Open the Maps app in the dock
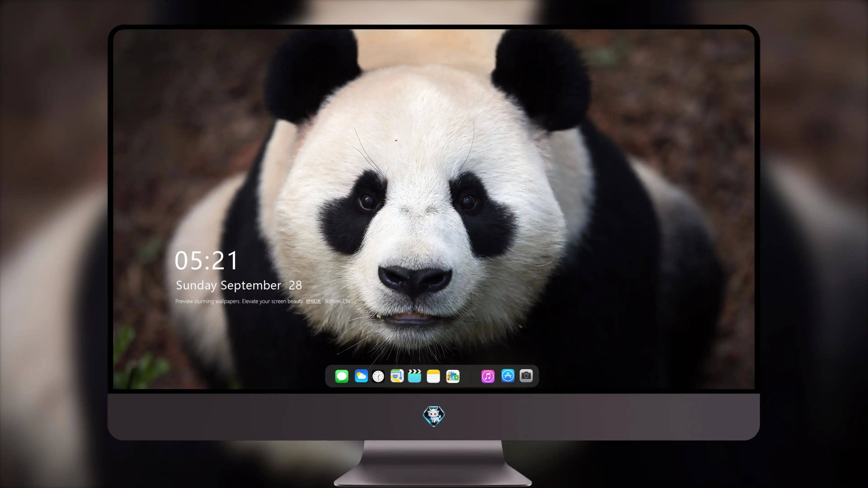868x488 pixels. click(397, 376)
